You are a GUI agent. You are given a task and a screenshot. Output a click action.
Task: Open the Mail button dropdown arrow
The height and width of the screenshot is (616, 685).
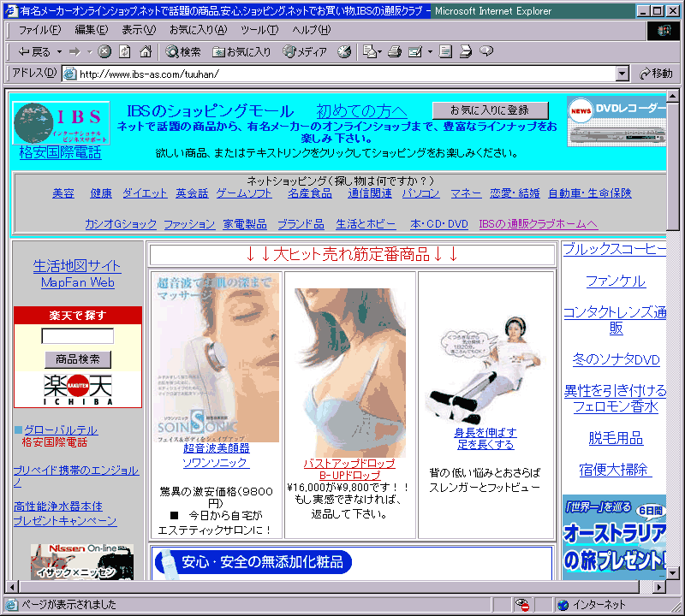tap(379, 51)
